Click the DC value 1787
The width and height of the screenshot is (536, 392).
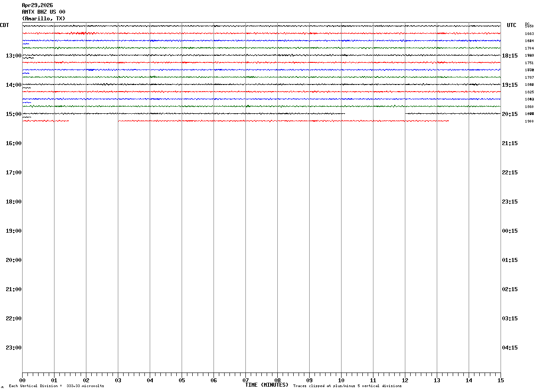tap(529, 77)
